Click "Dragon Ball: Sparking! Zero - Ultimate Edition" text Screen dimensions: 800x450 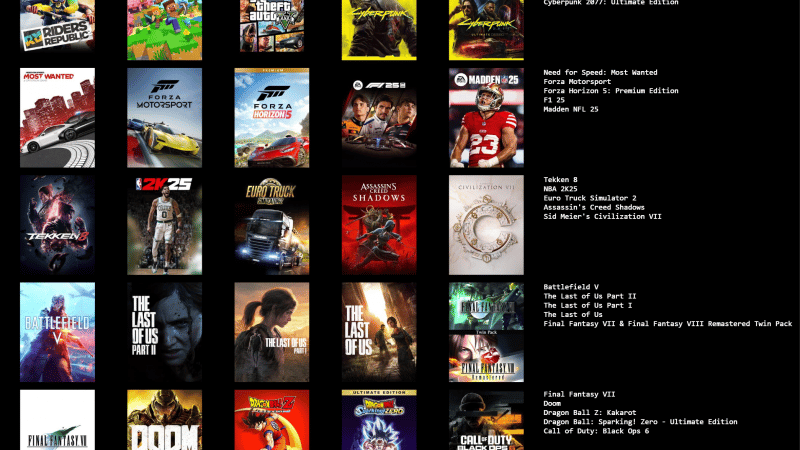click(640, 421)
